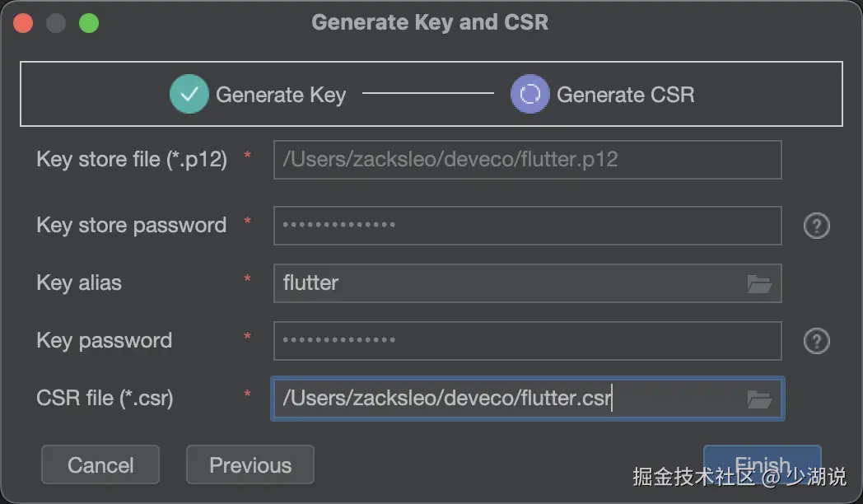Screen dimensions: 863x504
Task: Open help for Key store password
Action: [x=816, y=226]
